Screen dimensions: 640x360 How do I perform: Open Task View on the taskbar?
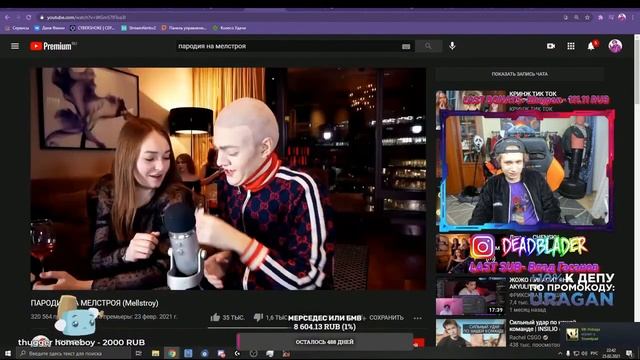139,353
